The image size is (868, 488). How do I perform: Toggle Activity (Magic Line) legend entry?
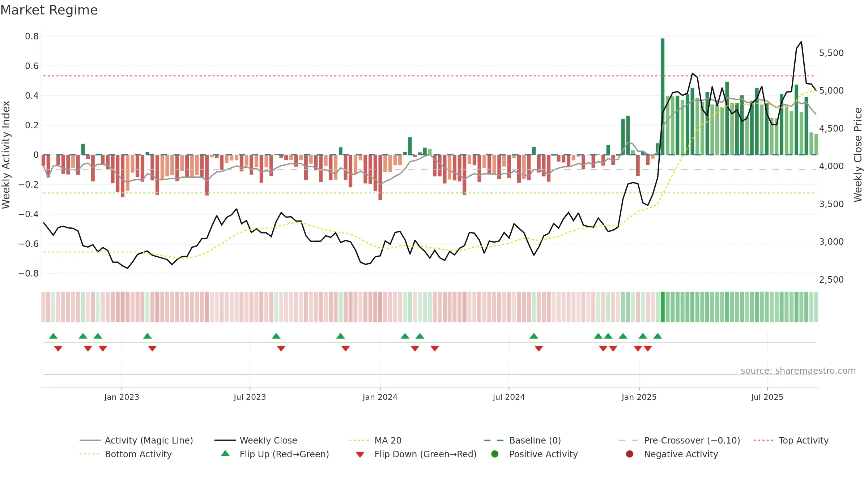click(136, 440)
